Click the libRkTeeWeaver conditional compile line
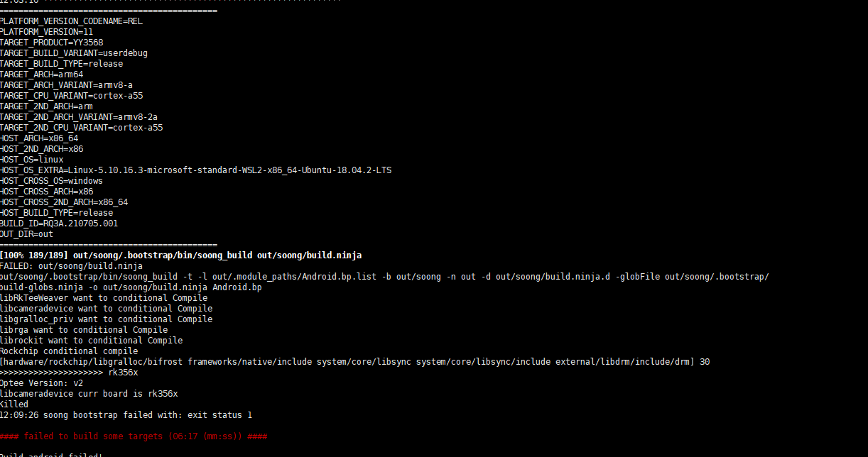Image resolution: width=868 pixels, height=457 pixels. [x=103, y=298]
